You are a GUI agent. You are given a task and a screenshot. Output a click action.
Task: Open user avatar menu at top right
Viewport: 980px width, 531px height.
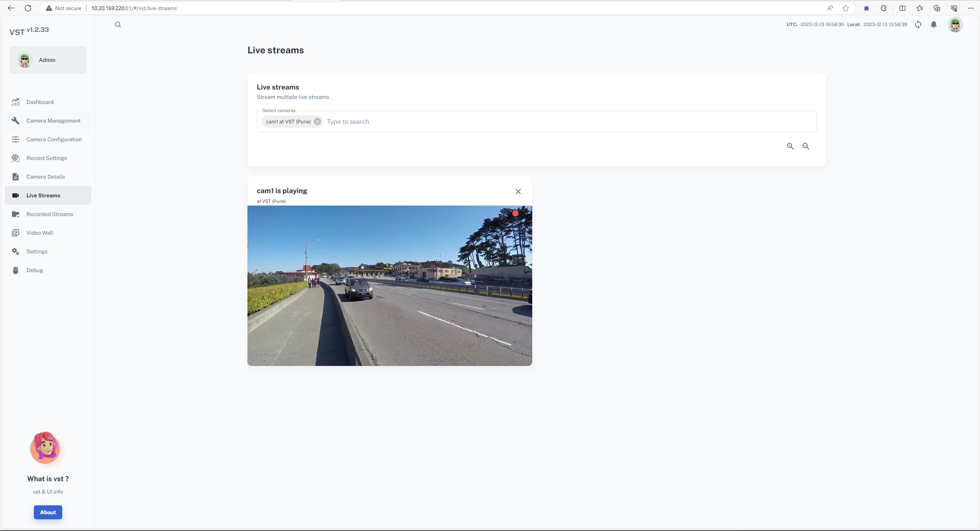955,25
